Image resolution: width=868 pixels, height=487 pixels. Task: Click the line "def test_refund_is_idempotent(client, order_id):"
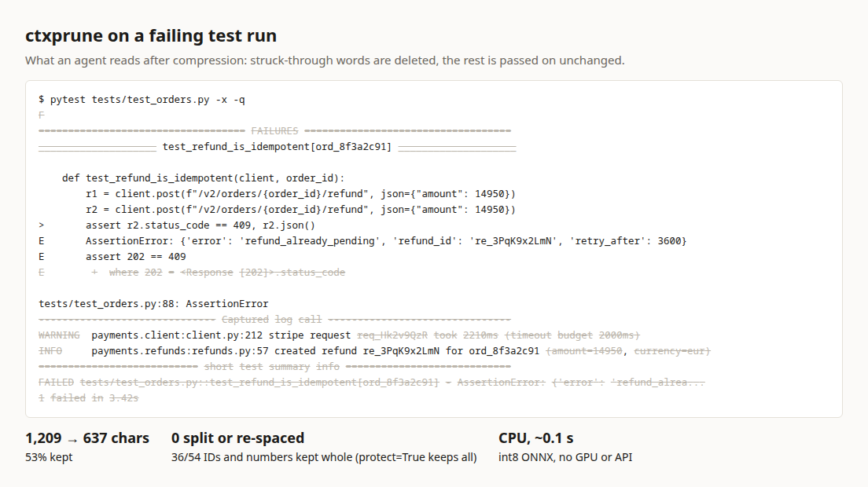(203, 178)
